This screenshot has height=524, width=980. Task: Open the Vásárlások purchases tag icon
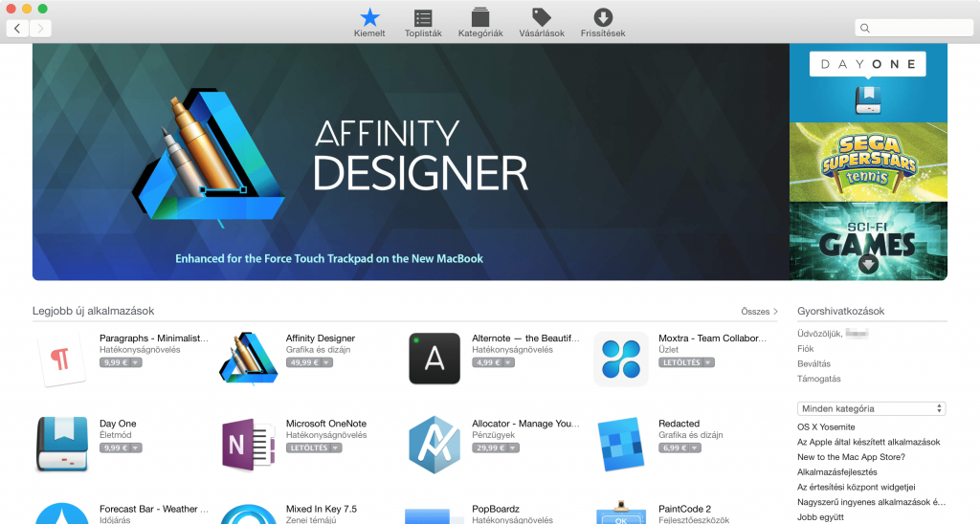click(542, 23)
